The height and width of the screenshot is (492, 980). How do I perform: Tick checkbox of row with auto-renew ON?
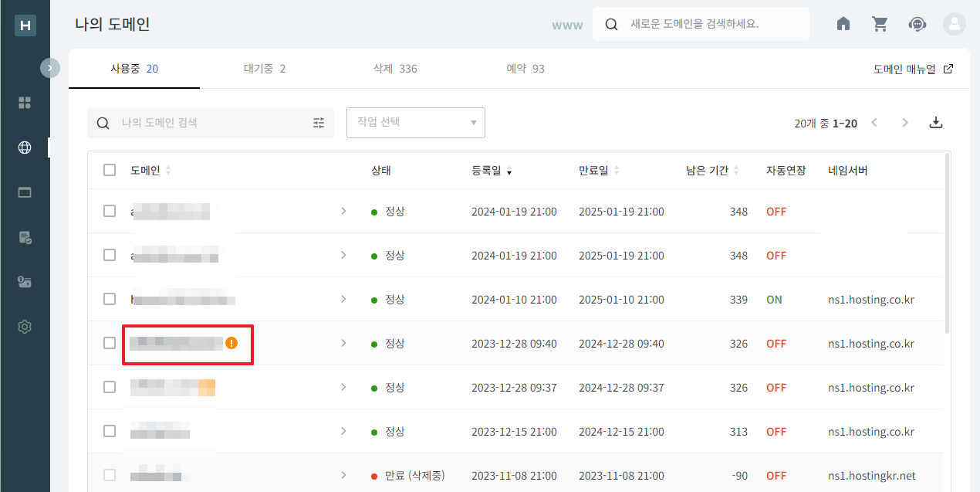110,299
